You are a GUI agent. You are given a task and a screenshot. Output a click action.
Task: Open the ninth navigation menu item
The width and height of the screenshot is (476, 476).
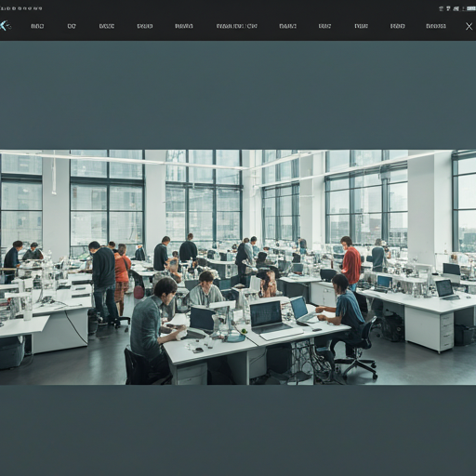[361, 26]
